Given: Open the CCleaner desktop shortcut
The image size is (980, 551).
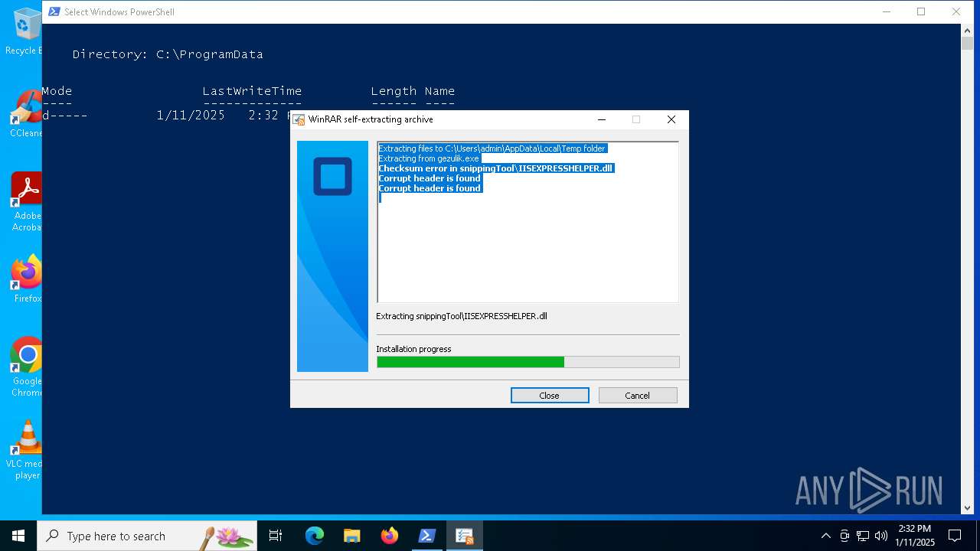Looking at the screenshot, I should click(25, 114).
